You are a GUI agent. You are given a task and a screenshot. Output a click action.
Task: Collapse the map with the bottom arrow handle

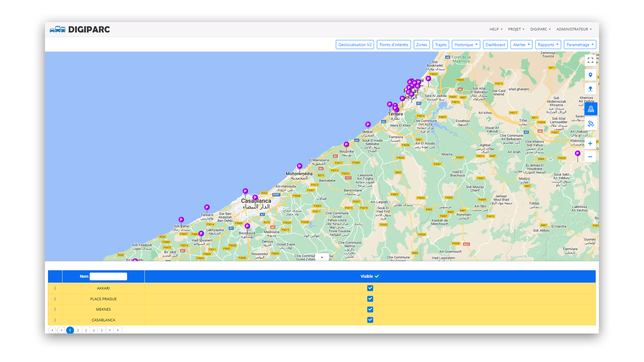[x=322, y=257]
